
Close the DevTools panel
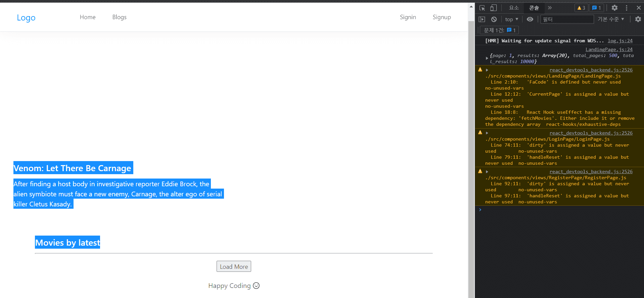pyautogui.click(x=639, y=8)
